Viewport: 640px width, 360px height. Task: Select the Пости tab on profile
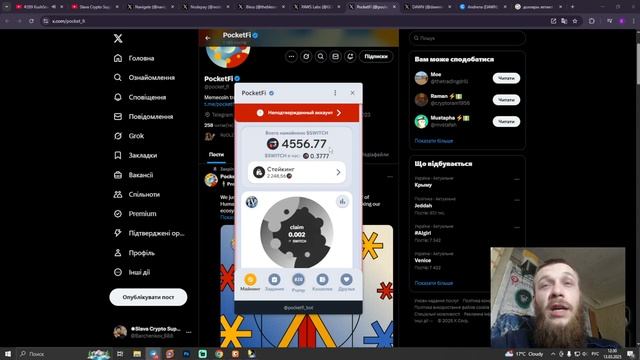(x=216, y=155)
